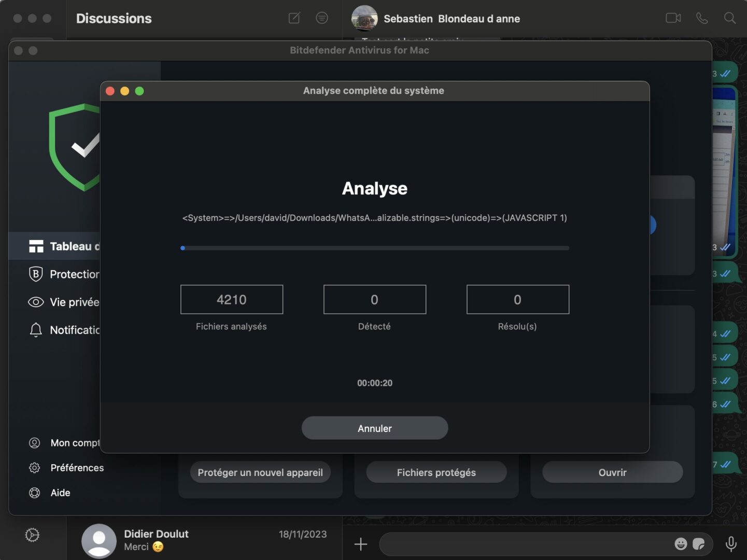Search in conversation magnifier icon
This screenshot has width=747, height=560.
tap(730, 18)
